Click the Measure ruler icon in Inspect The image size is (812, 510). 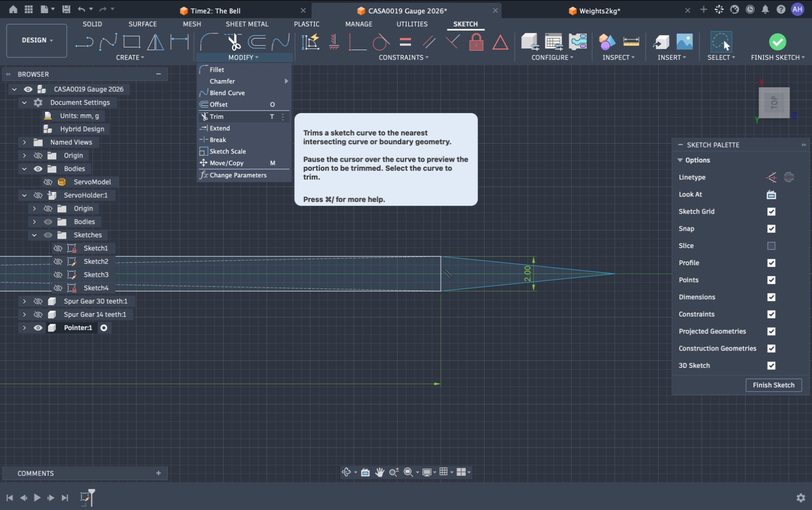[x=631, y=42]
